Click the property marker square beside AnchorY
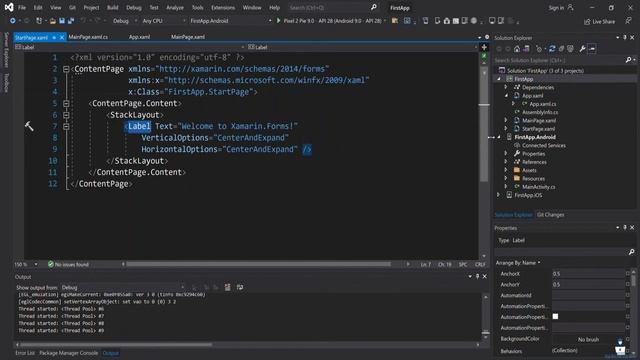The height and width of the screenshot is (360, 640). (628, 284)
